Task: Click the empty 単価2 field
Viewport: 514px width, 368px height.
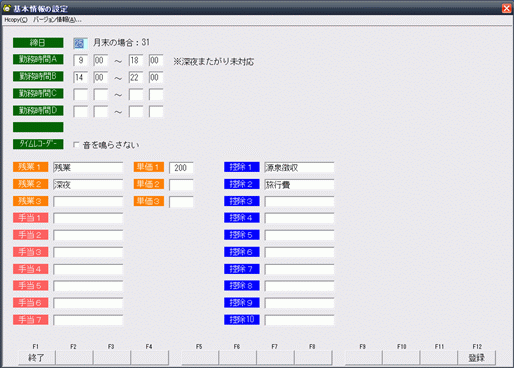Action: pyautogui.click(x=181, y=185)
